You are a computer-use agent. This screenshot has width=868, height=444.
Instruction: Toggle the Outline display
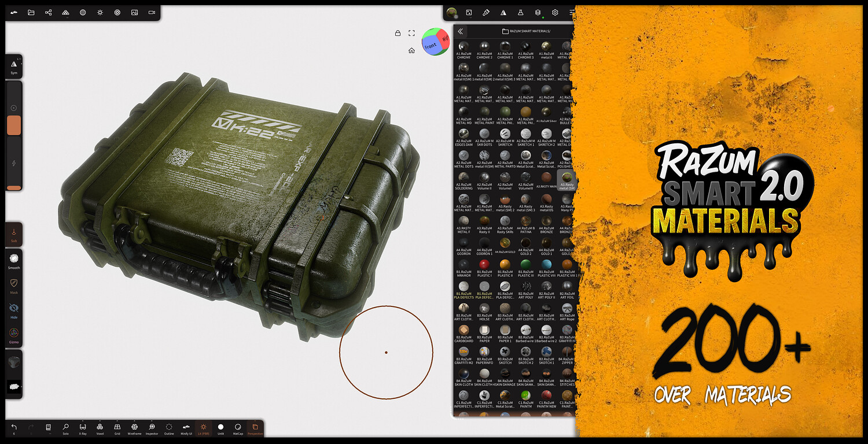pyautogui.click(x=169, y=428)
